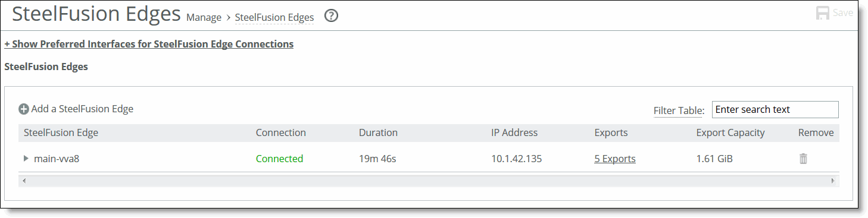Click the horizontal scrollbar right arrow
This screenshot has height=218, width=868.
(833, 180)
